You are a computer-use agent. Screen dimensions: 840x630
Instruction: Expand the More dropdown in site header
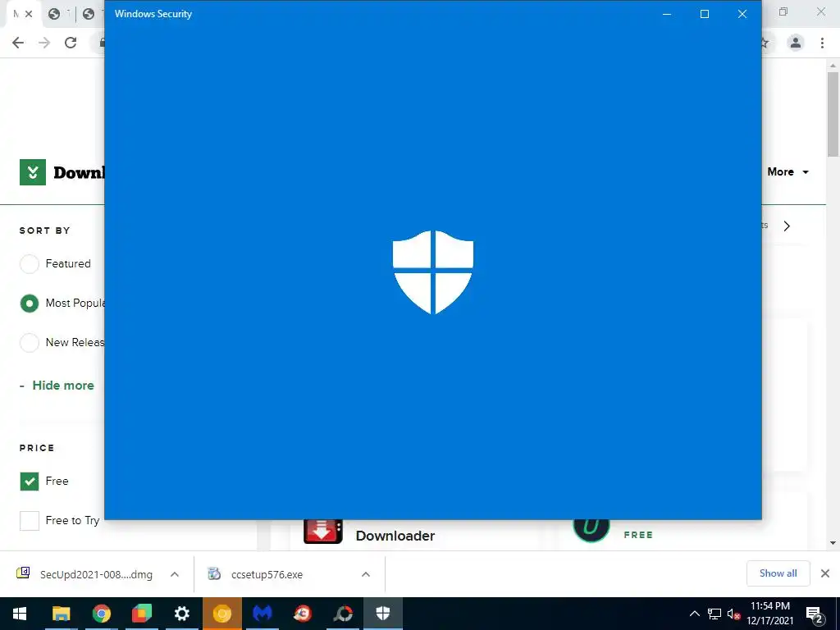[787, 172]
